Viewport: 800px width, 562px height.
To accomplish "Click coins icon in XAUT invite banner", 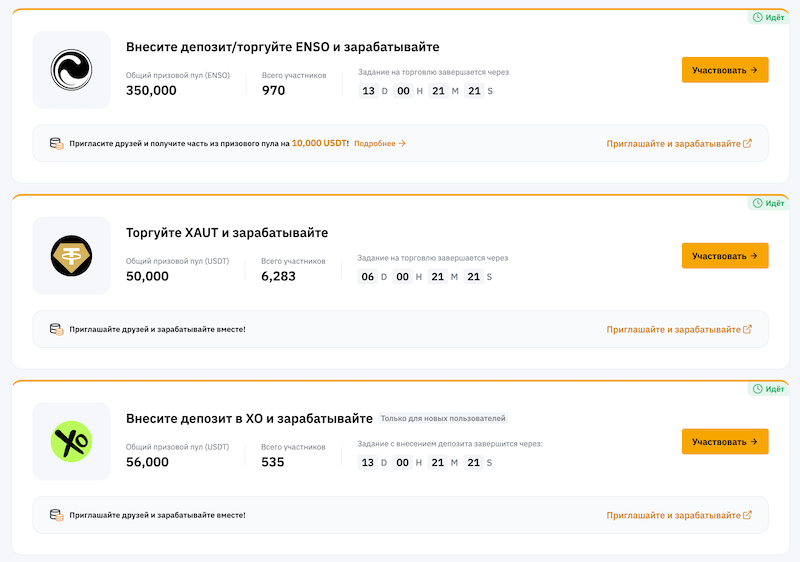I will [x=57, y=329].
